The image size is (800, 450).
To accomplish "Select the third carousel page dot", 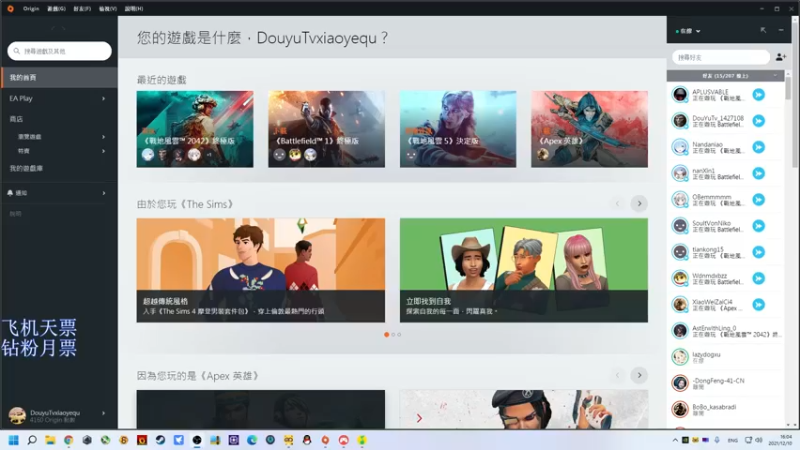I will click(x=399, y=335).
